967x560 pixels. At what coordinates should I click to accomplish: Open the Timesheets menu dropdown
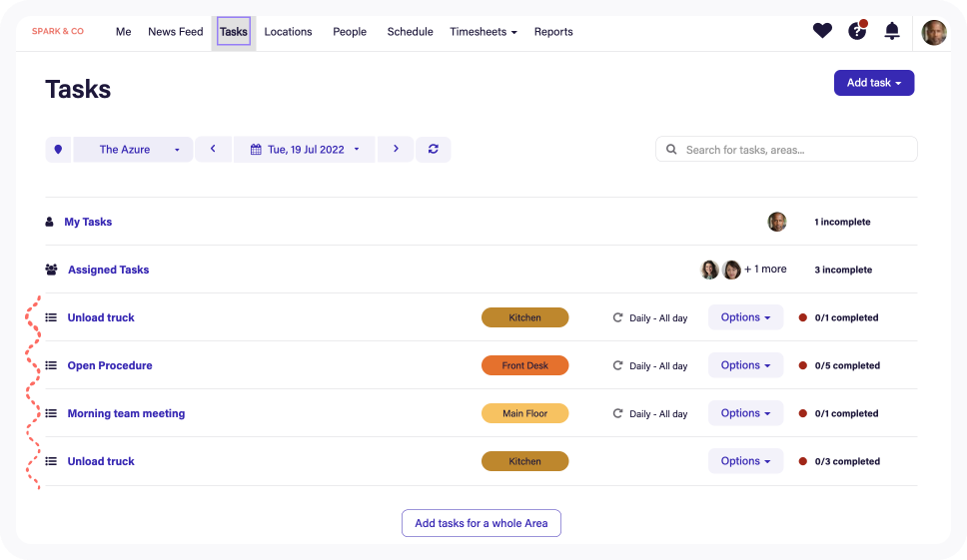[483, 32]
